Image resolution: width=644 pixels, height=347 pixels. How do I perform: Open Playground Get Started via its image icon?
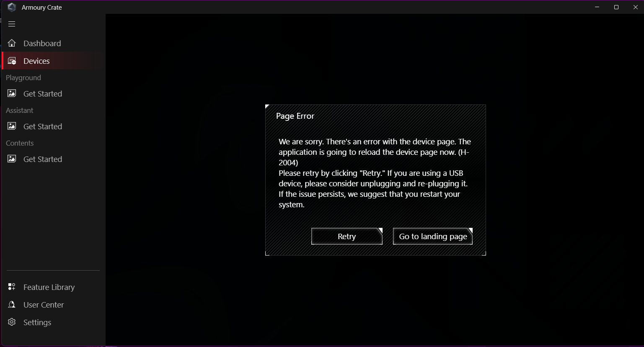(x=12, y=94)
